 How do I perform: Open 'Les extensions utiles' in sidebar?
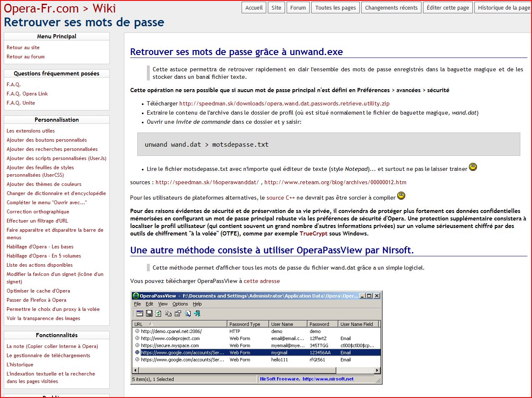[30, 131]
